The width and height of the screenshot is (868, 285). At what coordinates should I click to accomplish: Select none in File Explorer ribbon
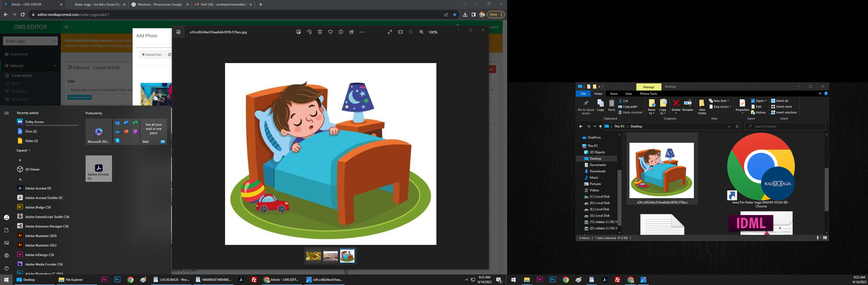coord(783,107)
